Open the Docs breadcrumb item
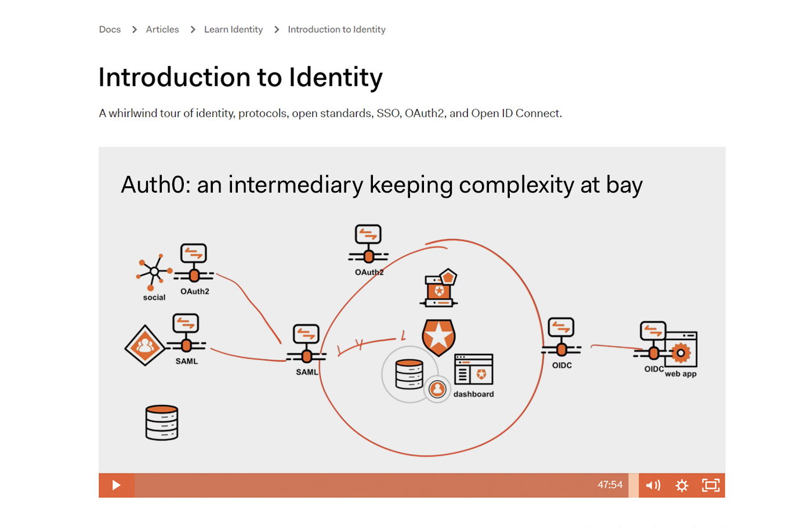This screenshot has width=812, height=528. pyautogui.click(x=110, y=29)
